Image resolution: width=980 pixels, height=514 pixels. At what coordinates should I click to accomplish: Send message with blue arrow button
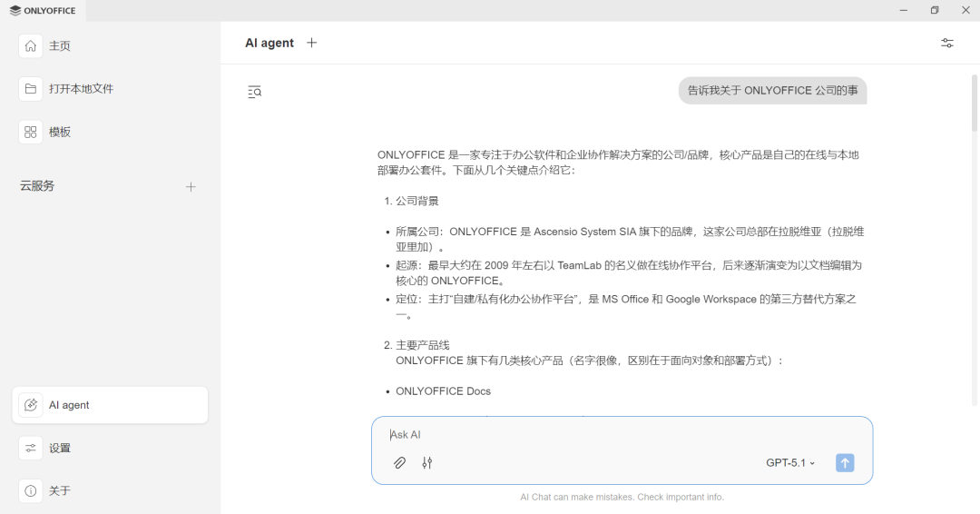845,463
